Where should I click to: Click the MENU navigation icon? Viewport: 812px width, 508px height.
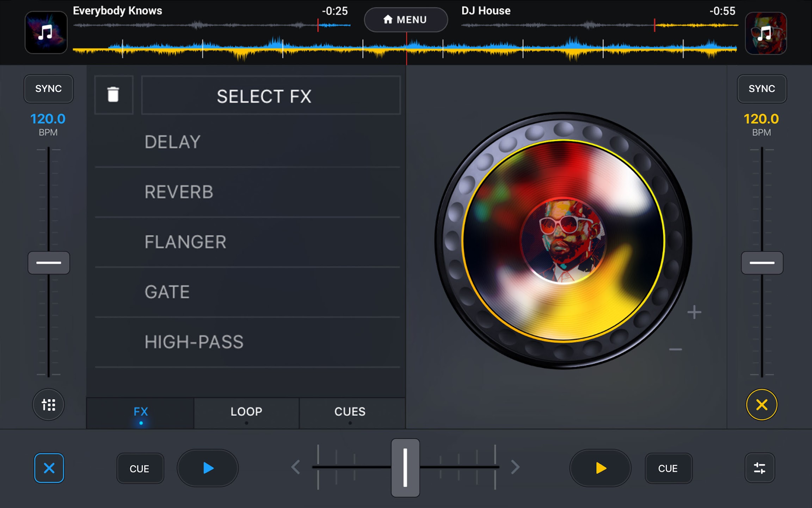(405, 19)
